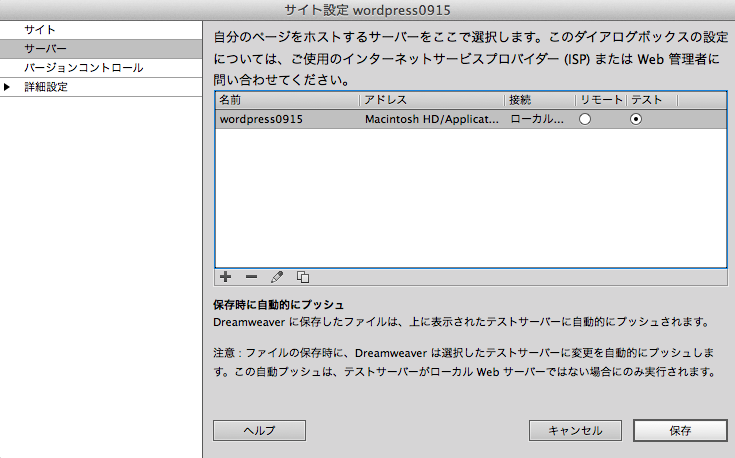Remove selected server with minus icon
Image resolution: width=735 pixels, height=458 pixels.
pyautogui.click(x=251, y=277)
